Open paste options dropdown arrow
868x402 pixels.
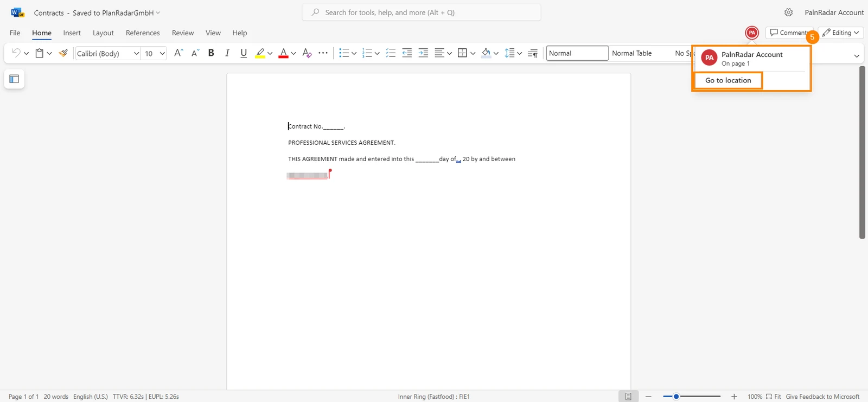pos(49,53)
